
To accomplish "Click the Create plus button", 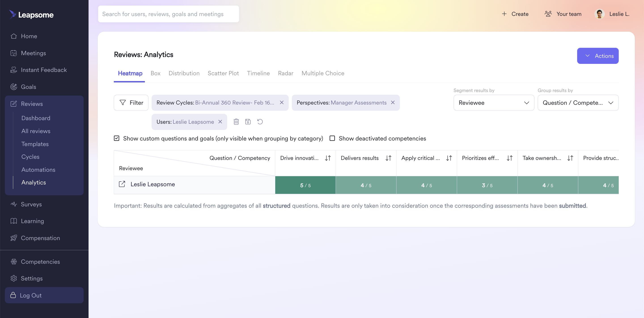I will click(x=515, y=14).
